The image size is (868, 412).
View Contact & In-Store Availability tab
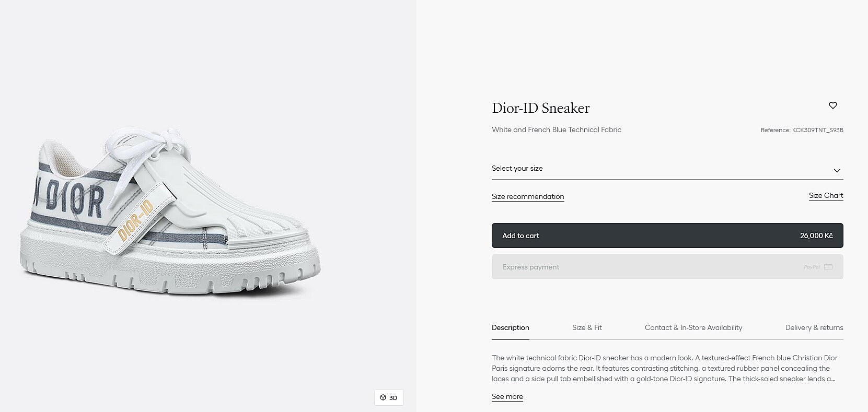tap(693, 327)
